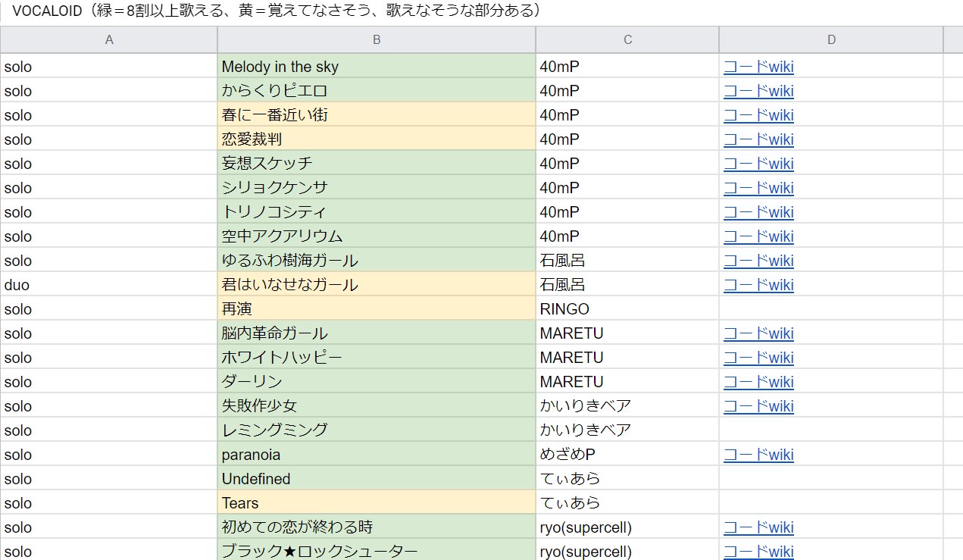The width and height of the screenshot is (963, 560).
Task: Select the 恋愛裁判 cell
Action: coord(377,139)
